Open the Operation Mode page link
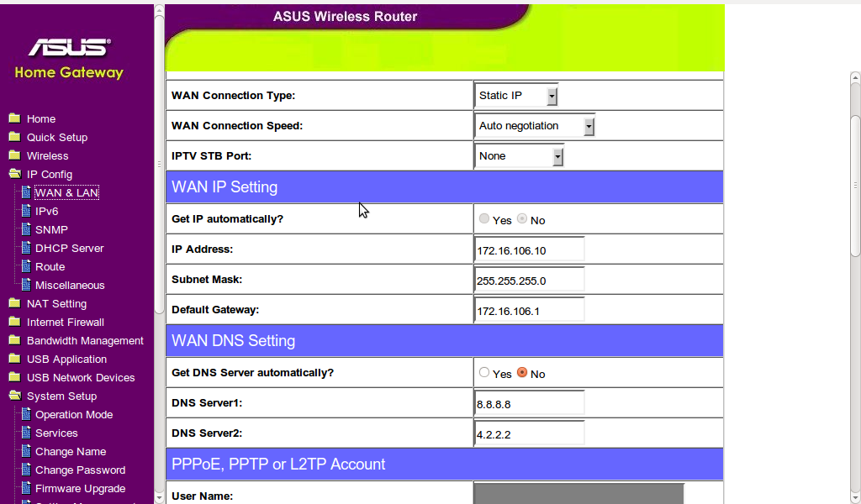 pyautogui.click(x=74, y=415)
